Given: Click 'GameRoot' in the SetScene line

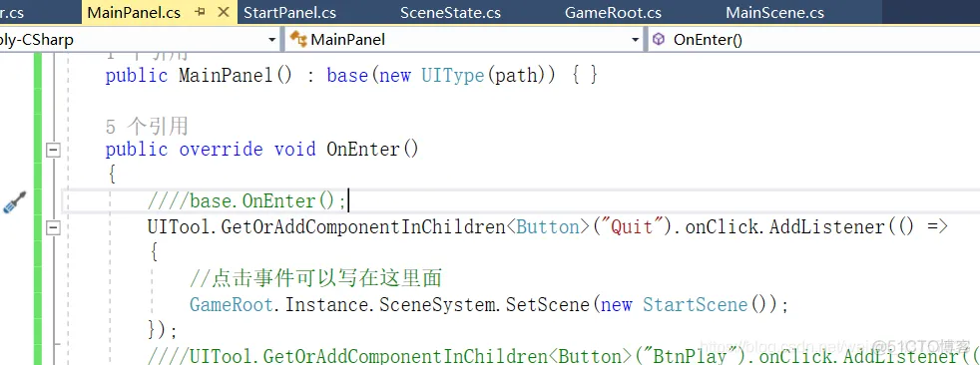Looking at the screenshot, I should (232, 305).
